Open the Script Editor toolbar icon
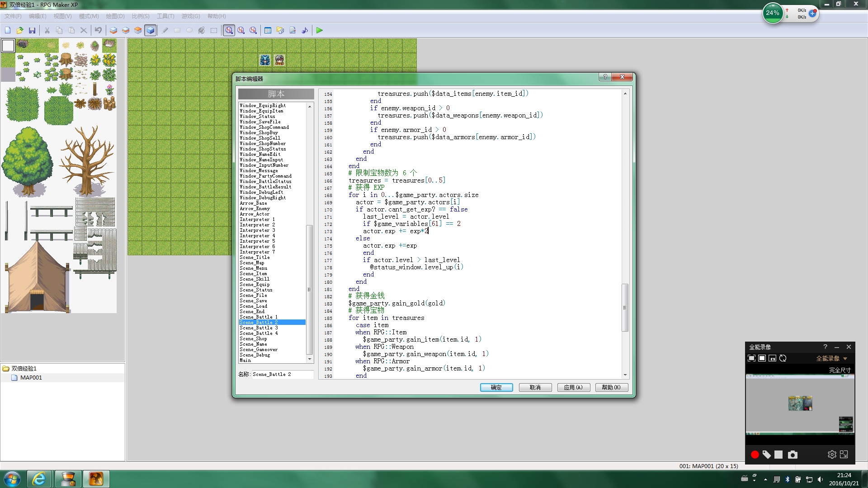 [x=292, y=30]
